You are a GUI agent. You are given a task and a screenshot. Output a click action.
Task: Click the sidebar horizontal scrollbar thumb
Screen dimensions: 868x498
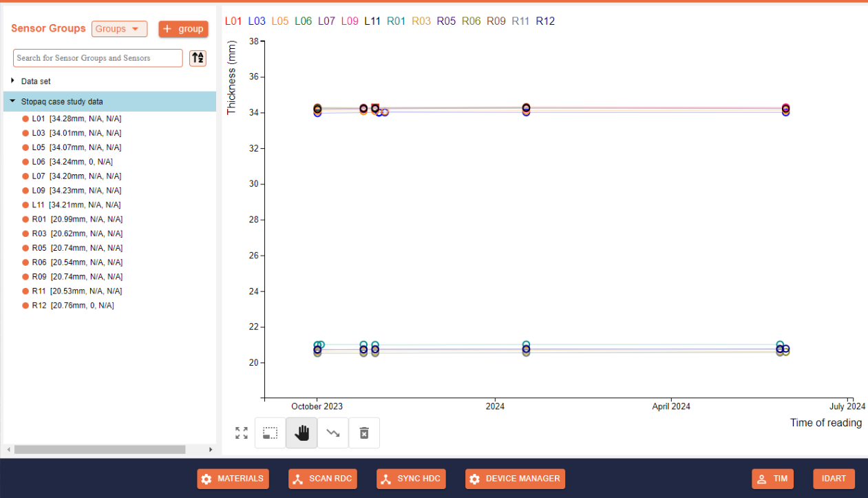click(100, 449)
